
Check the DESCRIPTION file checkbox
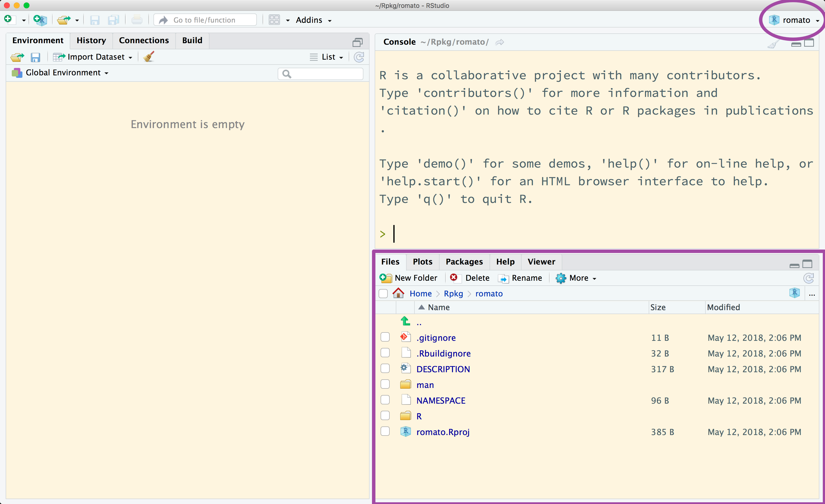click(x=385, y=369)
